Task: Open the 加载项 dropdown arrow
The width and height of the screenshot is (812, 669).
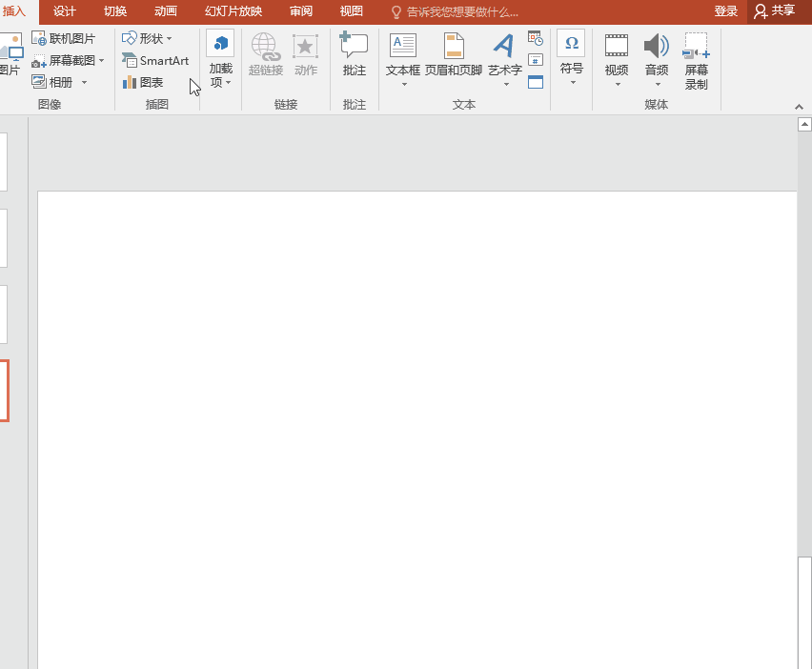Action: tap(229, 82)
